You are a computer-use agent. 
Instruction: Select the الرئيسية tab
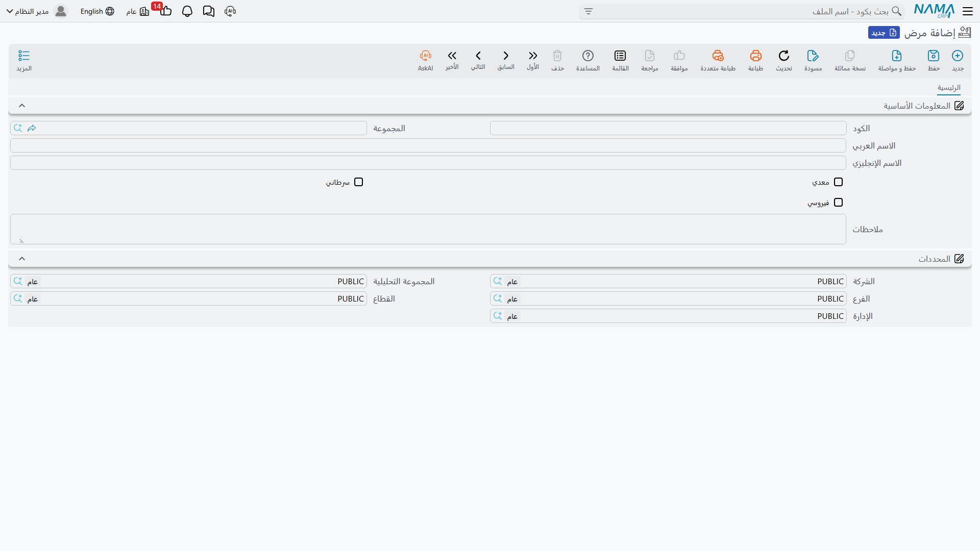tap(949, 88)
